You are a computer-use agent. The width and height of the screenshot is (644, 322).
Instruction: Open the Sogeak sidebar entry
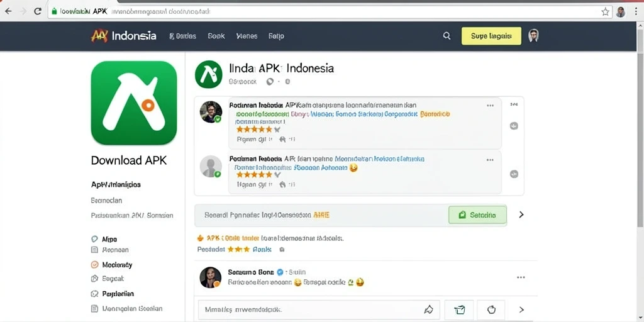click(113, 279)
